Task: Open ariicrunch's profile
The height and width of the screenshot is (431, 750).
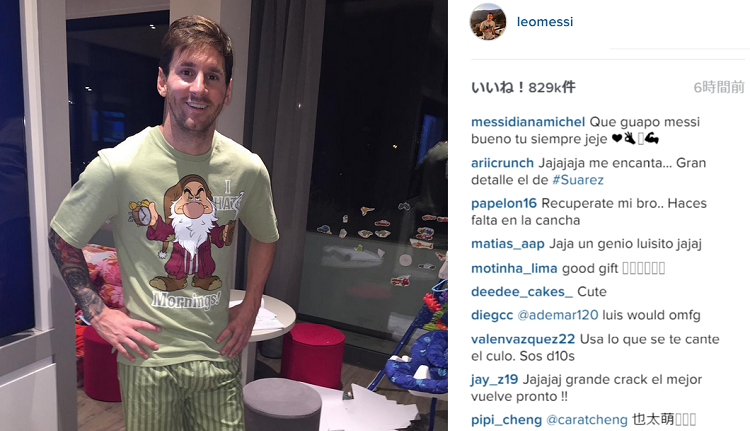Action: 502,163
